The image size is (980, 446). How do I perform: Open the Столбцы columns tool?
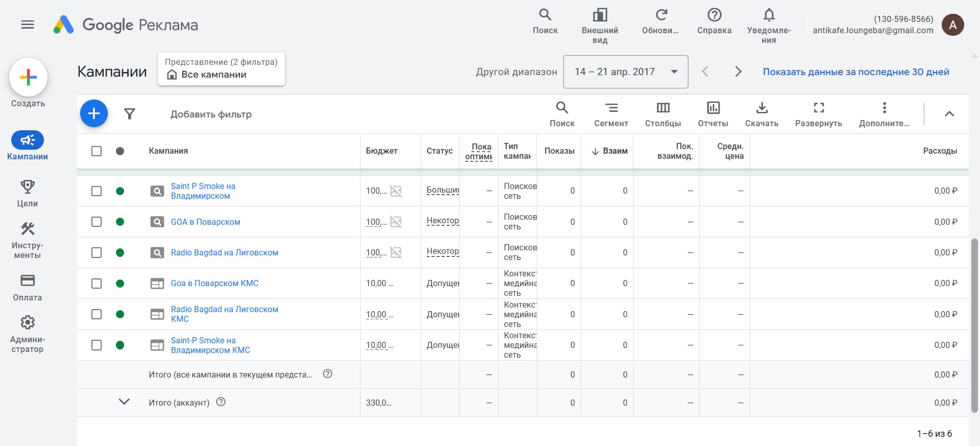[663, 114]
